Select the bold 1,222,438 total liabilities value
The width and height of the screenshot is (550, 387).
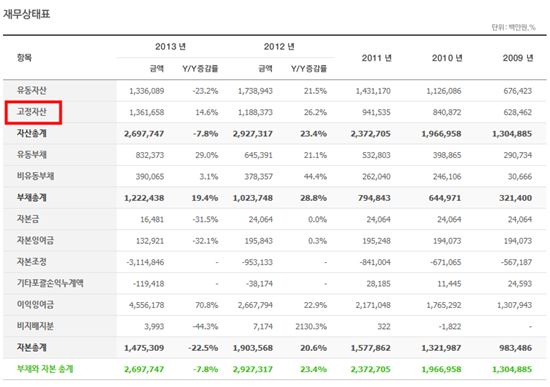click(144, 198)
